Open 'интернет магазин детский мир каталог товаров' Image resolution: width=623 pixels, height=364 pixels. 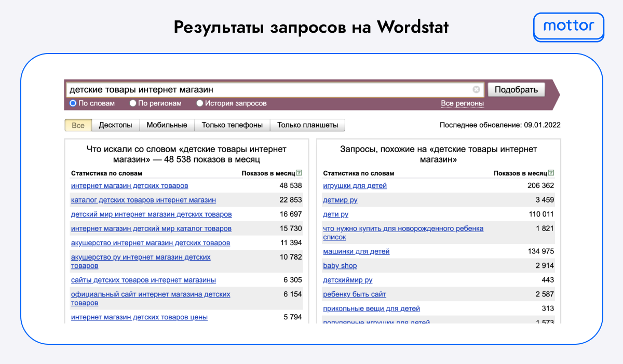(152, 228)
